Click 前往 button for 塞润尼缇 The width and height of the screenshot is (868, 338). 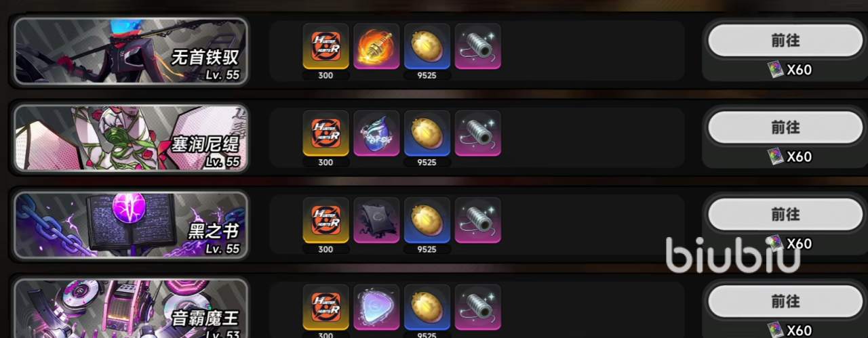(785, 127)
